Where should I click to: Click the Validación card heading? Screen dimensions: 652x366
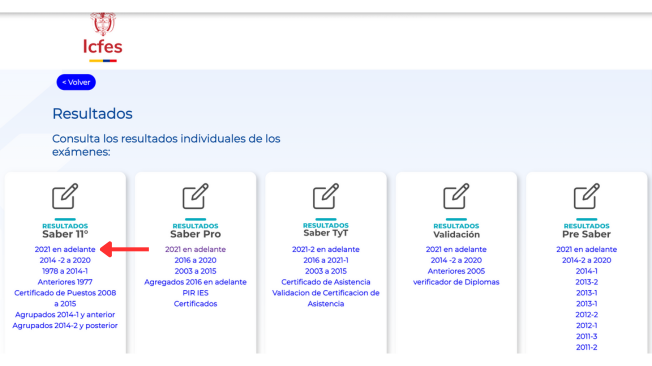[x=456, y=235]
